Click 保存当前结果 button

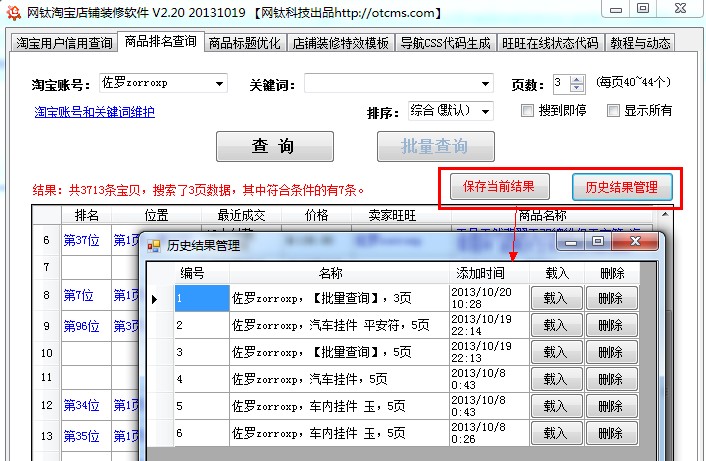point(499,186)
